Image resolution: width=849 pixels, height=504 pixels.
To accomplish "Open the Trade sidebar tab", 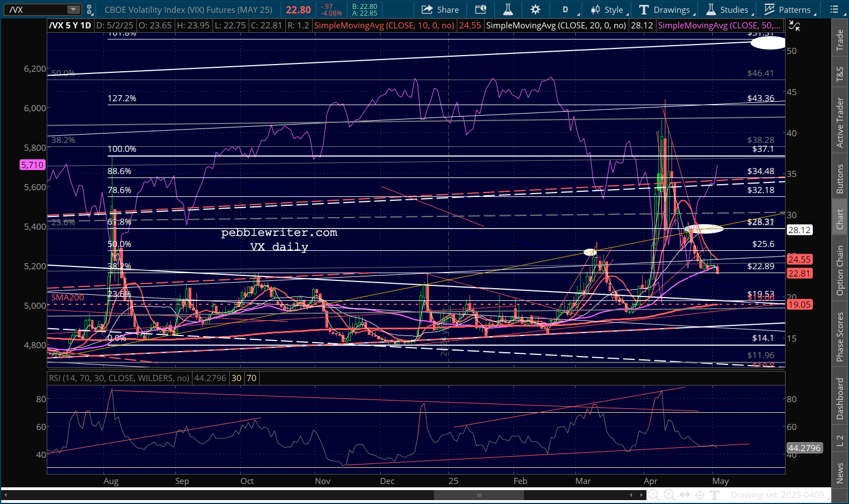I will pos(840,41).
